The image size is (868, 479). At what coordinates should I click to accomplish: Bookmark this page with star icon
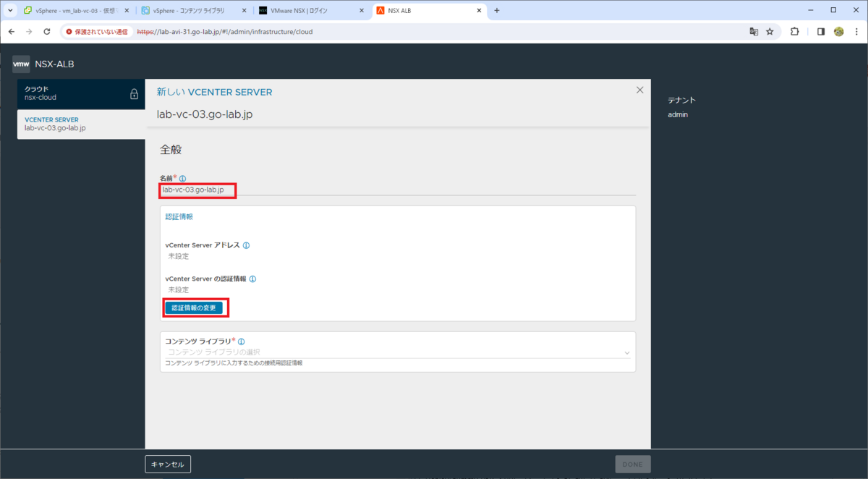point(770,32)
